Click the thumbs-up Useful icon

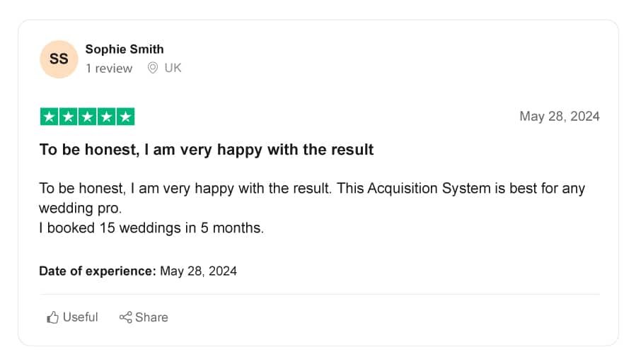pyautogui.click(x=53, y=317)
